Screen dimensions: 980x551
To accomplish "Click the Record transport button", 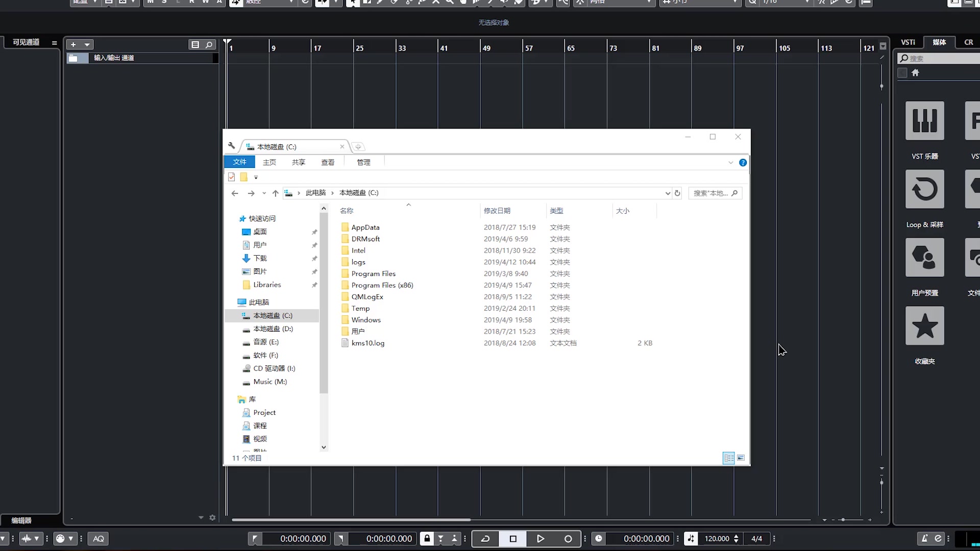I will (568, 539).
